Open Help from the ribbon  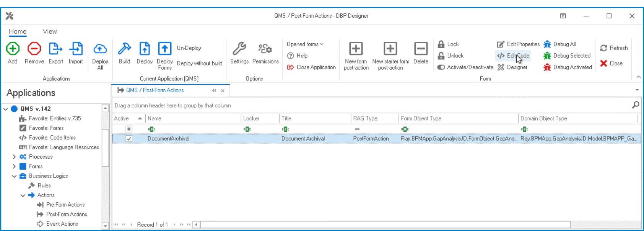point(297,56)
